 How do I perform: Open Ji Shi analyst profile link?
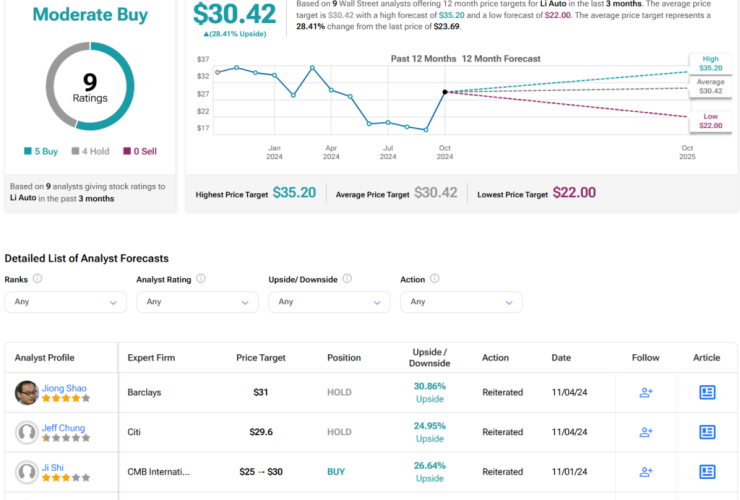52,467
